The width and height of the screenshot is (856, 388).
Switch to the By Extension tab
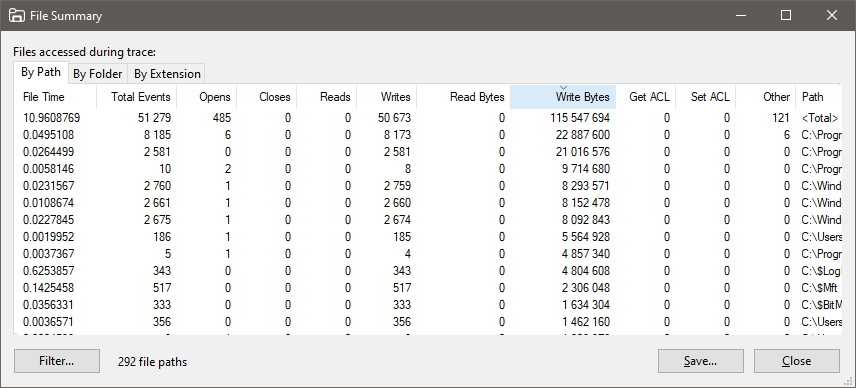[x=168, y=74]
